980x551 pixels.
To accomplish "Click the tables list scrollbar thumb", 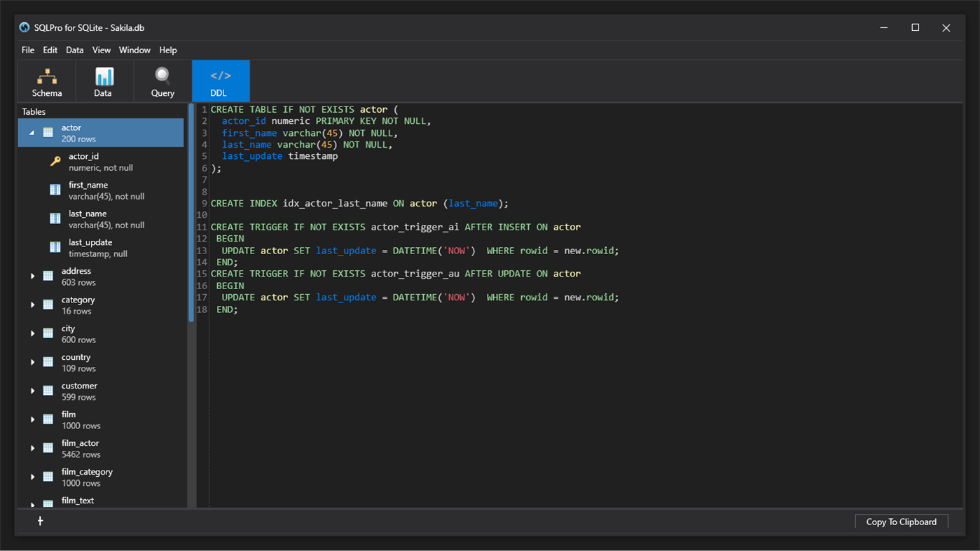I will coord(191,213).
